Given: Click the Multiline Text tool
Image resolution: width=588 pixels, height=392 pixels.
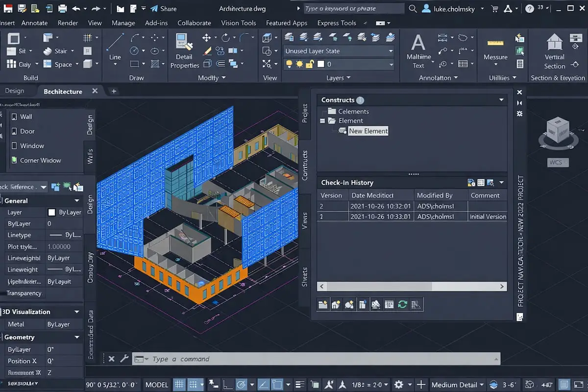Looking at the screenshot, I should (418, 51).
